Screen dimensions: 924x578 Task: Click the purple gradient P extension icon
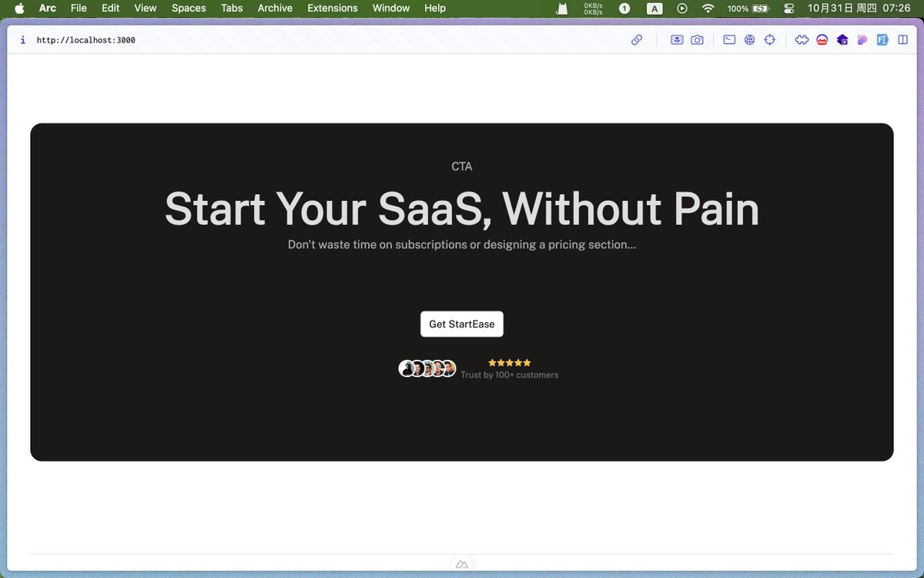[x=862, y=40]
